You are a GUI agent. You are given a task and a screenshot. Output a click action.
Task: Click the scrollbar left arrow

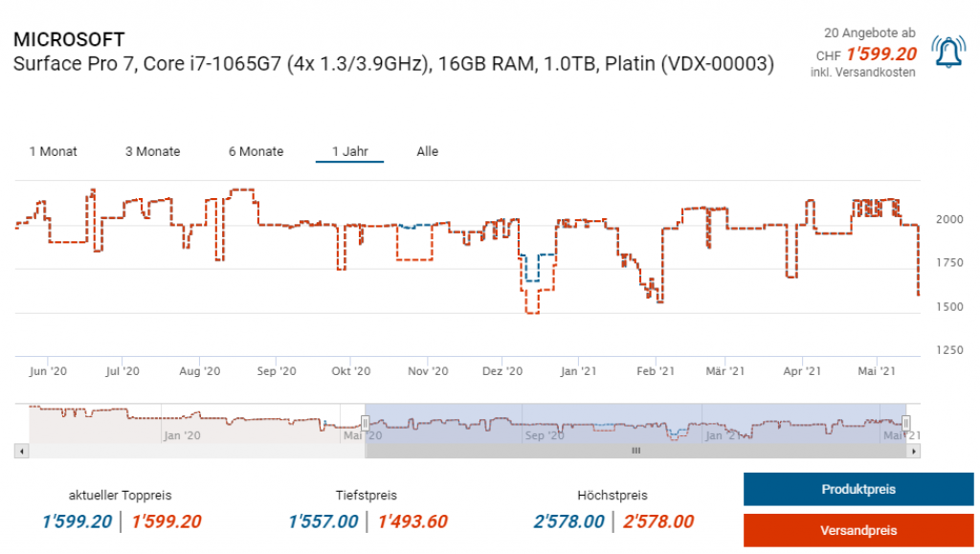[23, 450]
